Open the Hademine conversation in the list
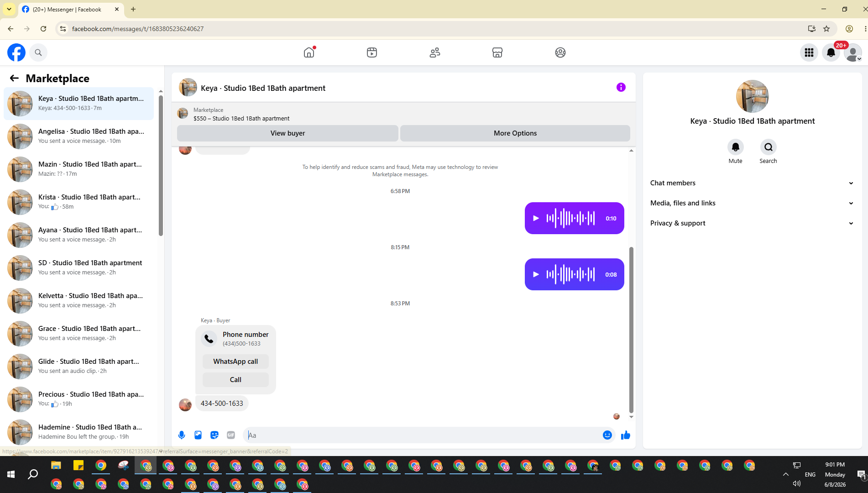 [x=78, y=432]
